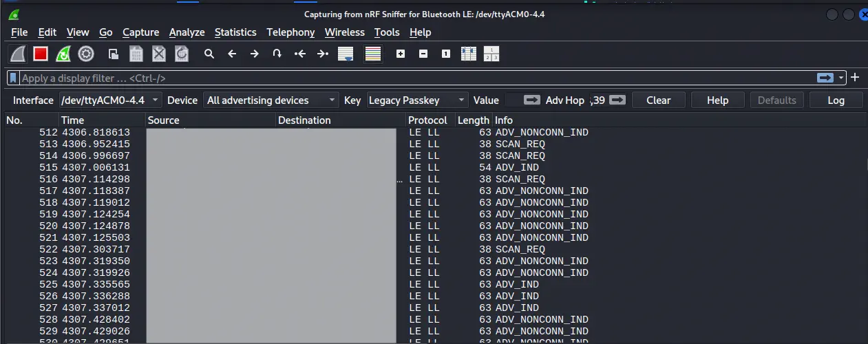Sort packets by the Protocol column
Screen dimensions: 868x344
click(x=427, y=120)
